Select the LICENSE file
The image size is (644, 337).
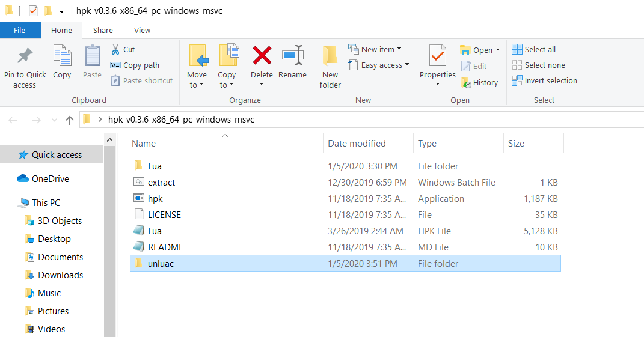[x=345, y=214]
